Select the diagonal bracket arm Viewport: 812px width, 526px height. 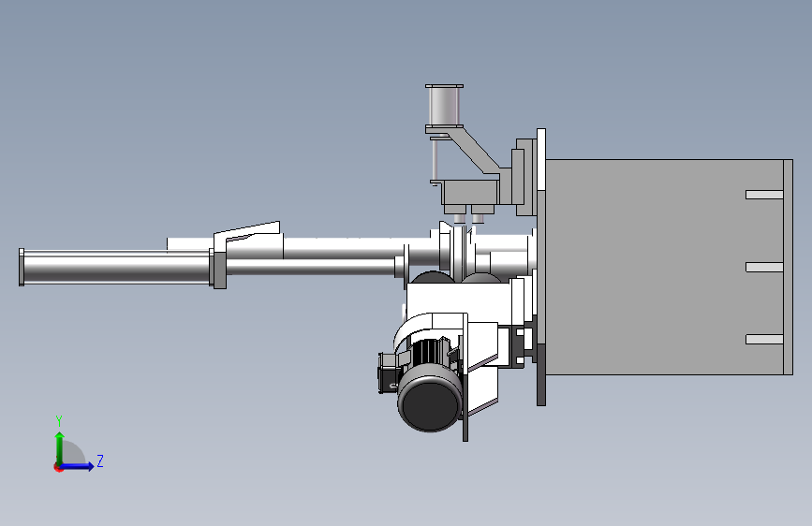coord(474,150)
